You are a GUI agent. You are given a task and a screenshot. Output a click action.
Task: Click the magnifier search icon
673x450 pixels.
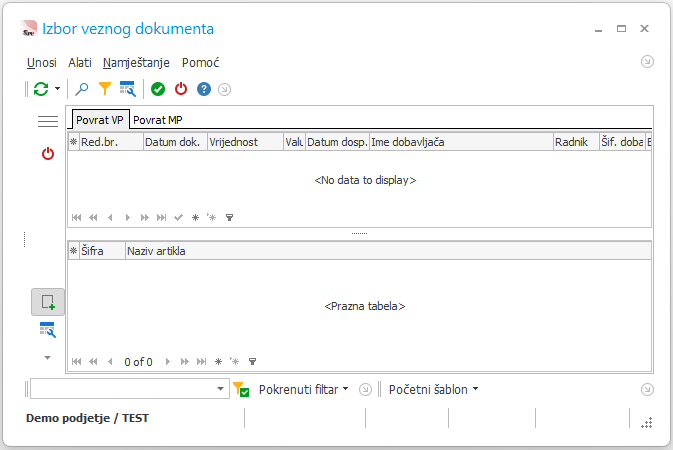pyautogui.click(x=82, y=89)
